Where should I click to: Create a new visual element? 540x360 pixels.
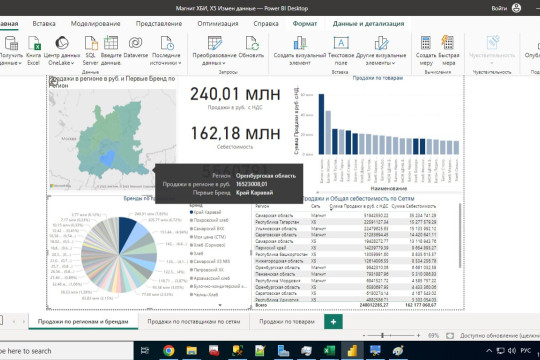point(300,50)
